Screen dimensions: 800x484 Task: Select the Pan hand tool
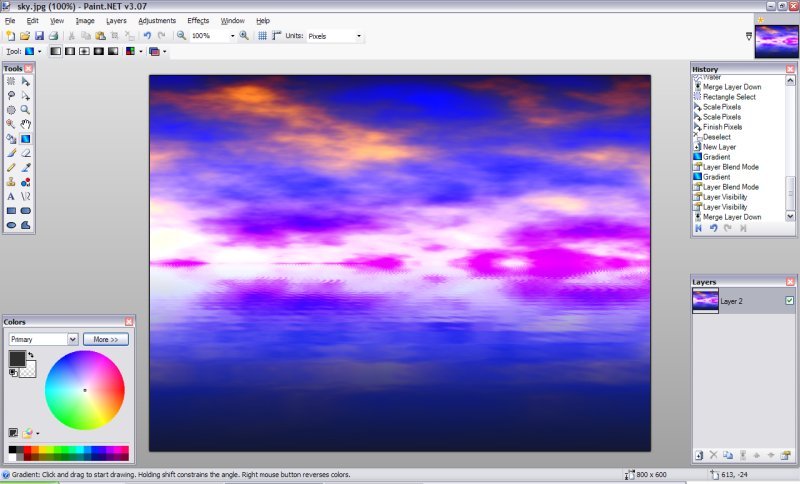25,124
